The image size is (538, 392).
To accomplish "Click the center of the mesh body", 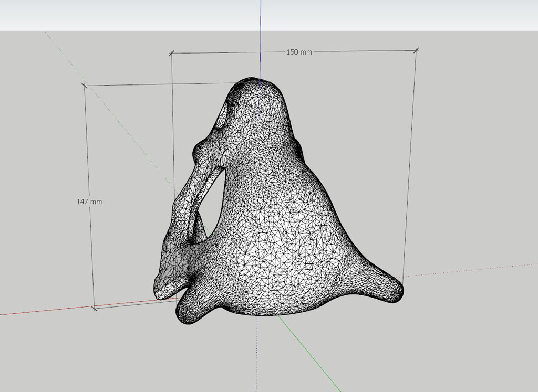I will [278, 226].
